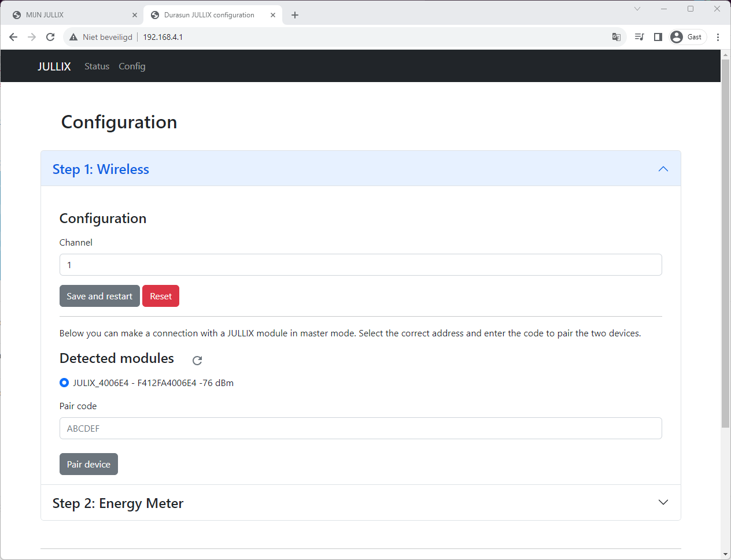The height and width of the screenshot is (560, 731).
Task: Open the tab search chevron
Action: [637, 9]
